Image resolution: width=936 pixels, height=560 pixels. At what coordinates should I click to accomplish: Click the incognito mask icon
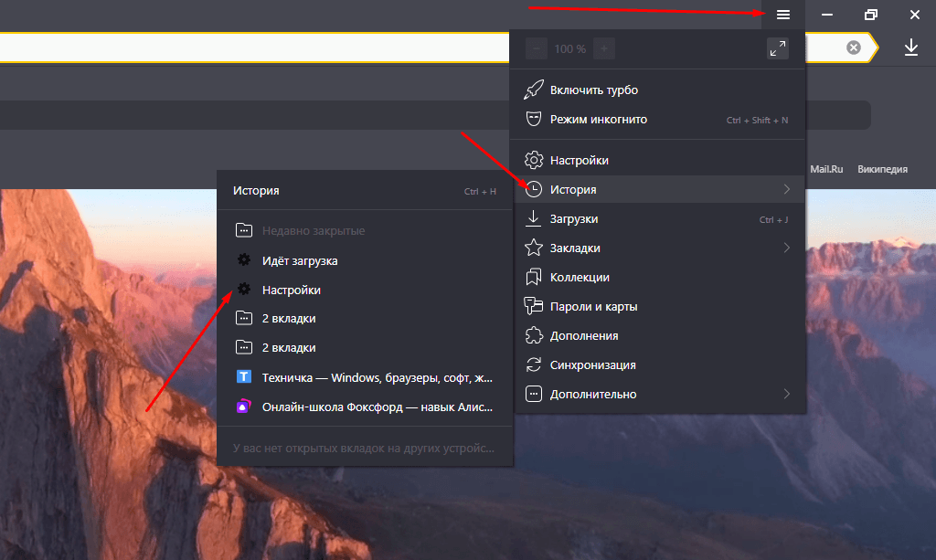point(534,119)
